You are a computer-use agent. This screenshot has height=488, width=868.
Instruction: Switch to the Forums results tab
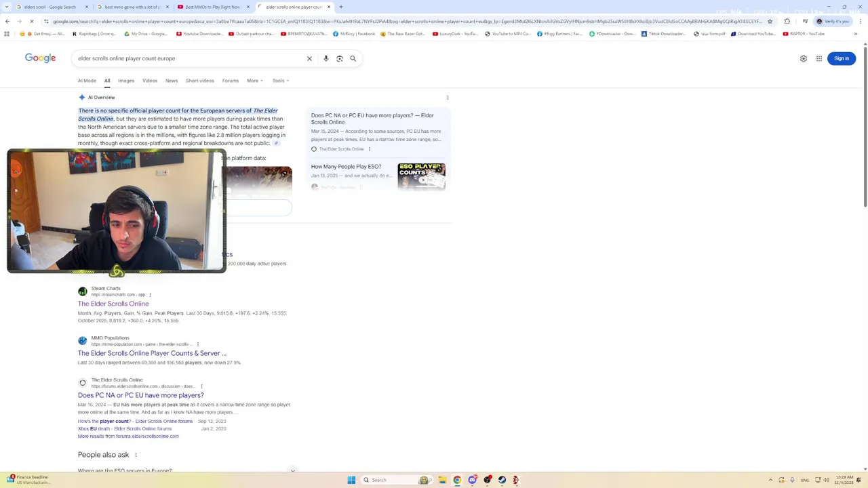[231, 81]
